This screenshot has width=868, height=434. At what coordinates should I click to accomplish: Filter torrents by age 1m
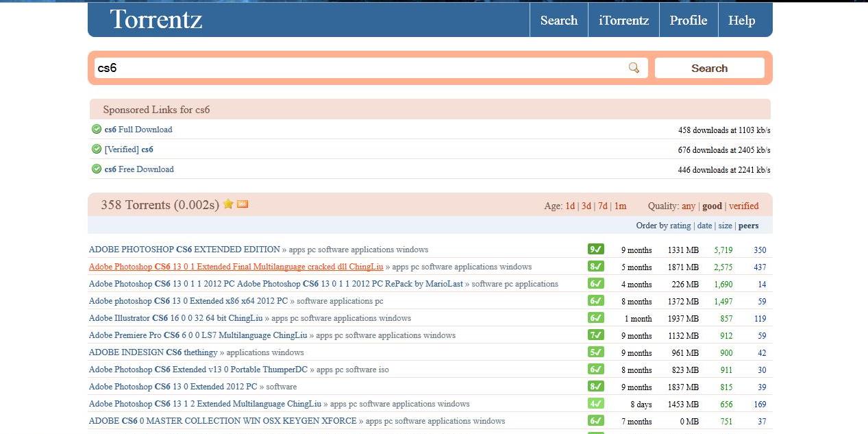tap(620, 206)
